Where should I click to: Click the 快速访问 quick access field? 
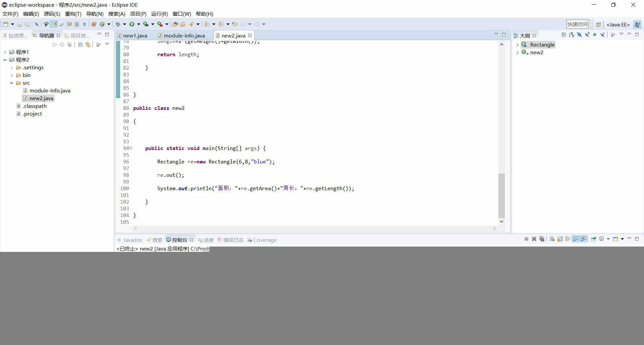click(x=577, y=24)
